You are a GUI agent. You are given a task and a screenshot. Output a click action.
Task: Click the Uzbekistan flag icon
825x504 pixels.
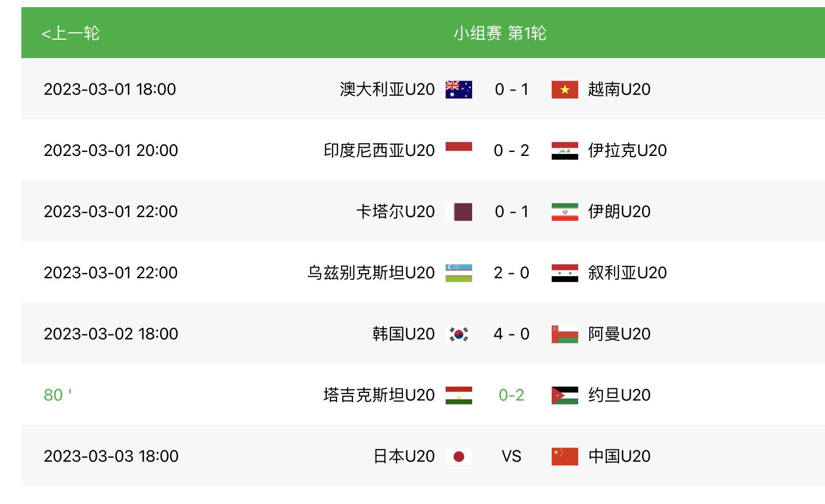click(x=458, y=273)
